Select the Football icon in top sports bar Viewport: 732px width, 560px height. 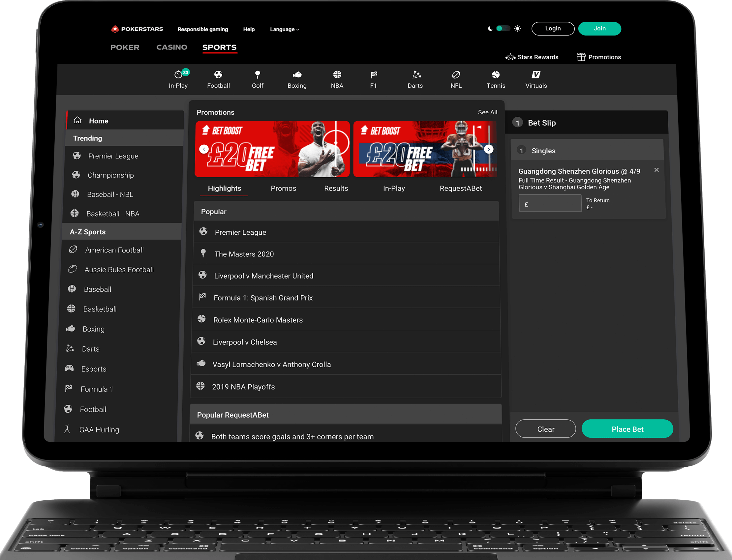pyautogui.click(x=218, y=74)
